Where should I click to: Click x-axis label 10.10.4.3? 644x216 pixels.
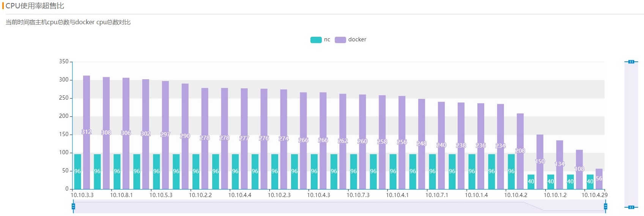[x=319, y=195]
